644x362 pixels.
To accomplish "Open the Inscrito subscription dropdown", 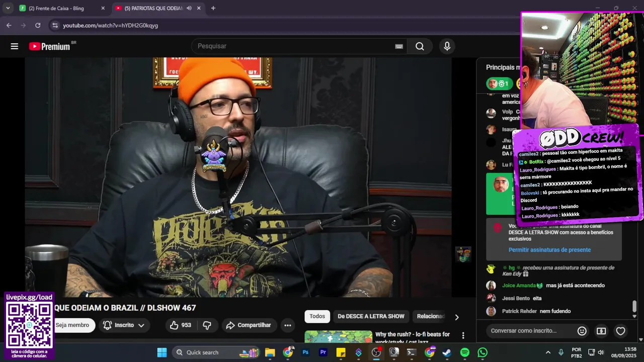I will click(124, 325).
